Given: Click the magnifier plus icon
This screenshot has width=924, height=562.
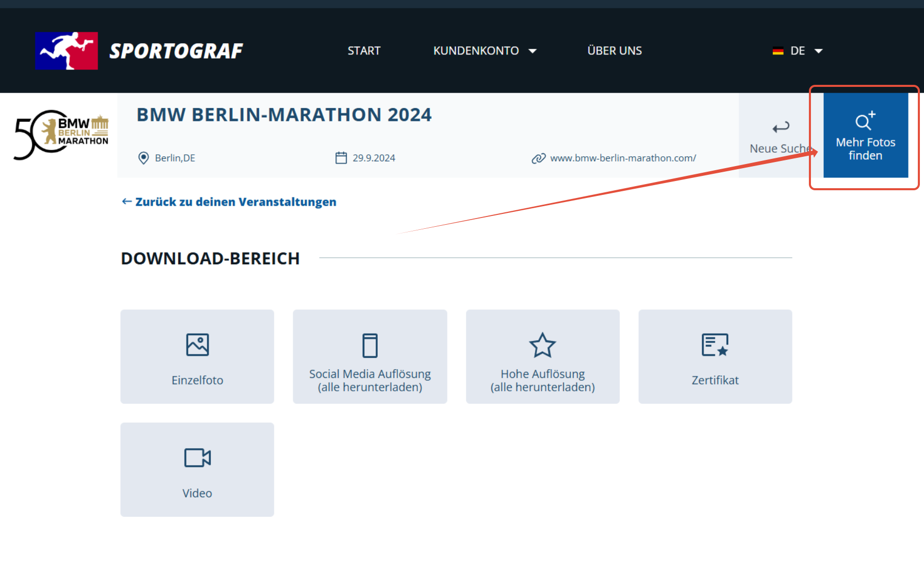Looking at the screenshot, I should point(865,121).
